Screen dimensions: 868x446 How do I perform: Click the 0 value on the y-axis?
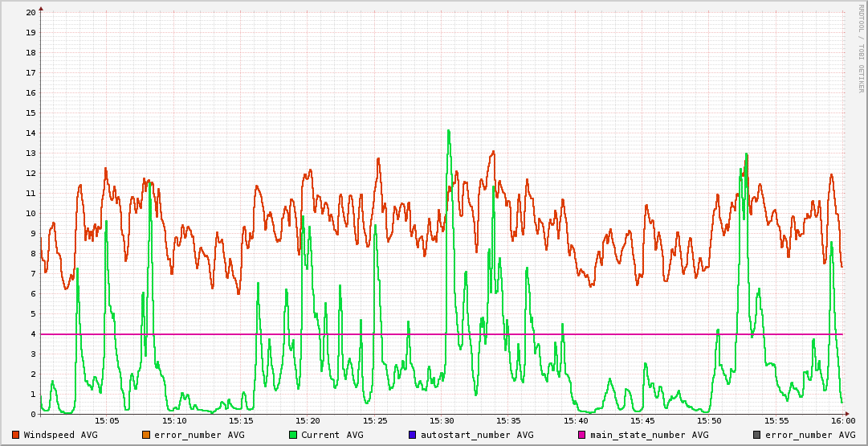33,415
